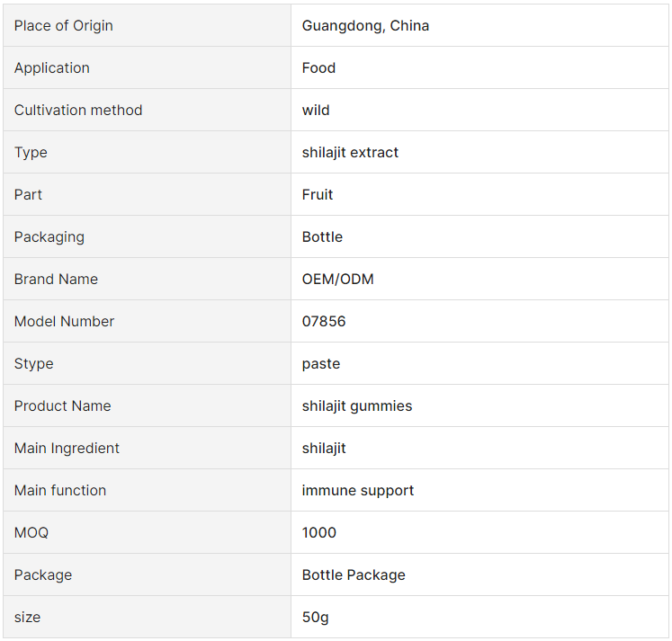The width and height of the screenshot is (672, 641).
Task: Select the paste value text
Action: [321, 363]
